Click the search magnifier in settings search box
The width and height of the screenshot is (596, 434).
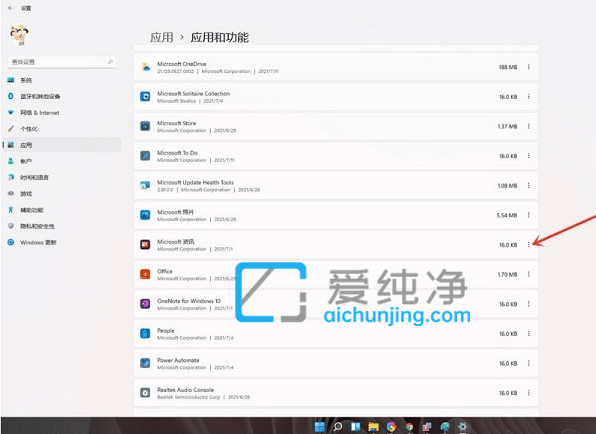(110, 62)
